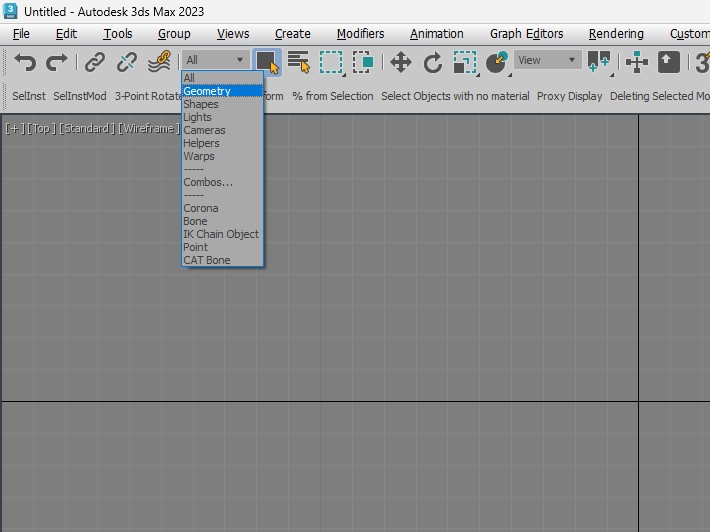
Task: Choose All in selection filter list
Action: tap(222, 78)
